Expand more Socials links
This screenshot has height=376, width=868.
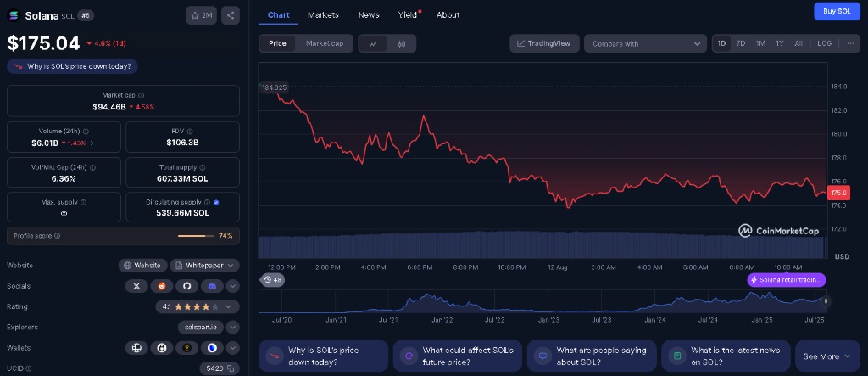(232, 286)
